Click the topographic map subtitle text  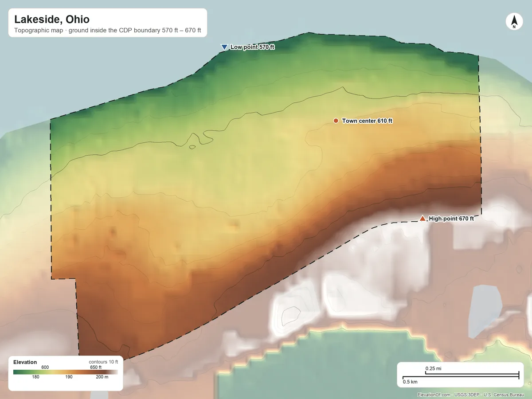tap(108, 31)
